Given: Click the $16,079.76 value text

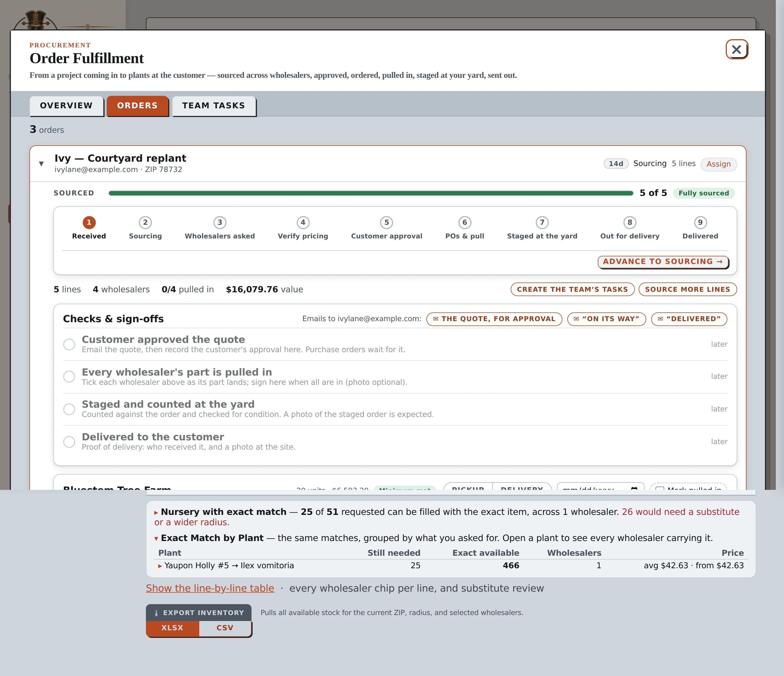Looking at the screenshot, I should point(265,289).
